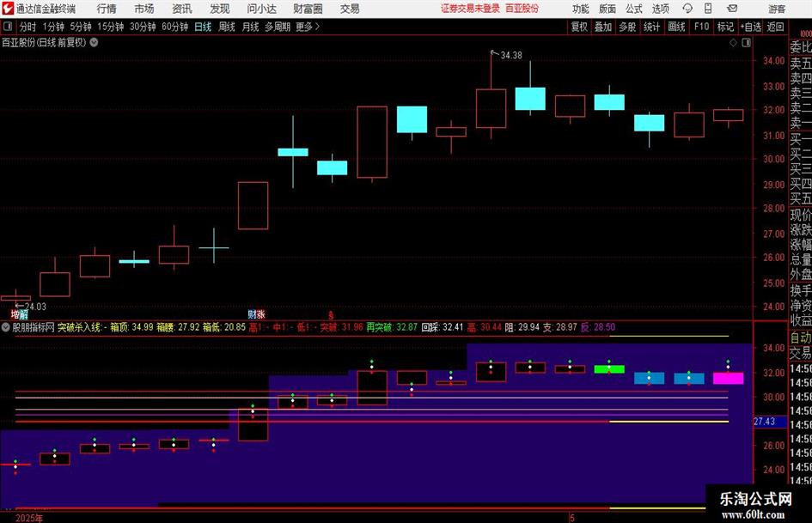Click the 2025年 date axis label
Viewport: 812px width, 523px height.
[28, 518]
